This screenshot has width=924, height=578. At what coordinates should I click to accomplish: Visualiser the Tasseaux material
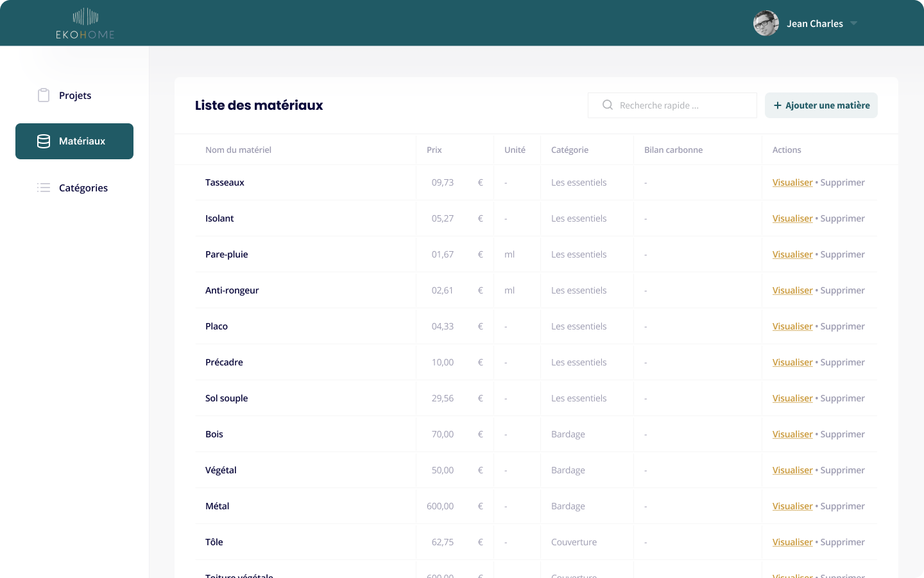coord(792,182)
